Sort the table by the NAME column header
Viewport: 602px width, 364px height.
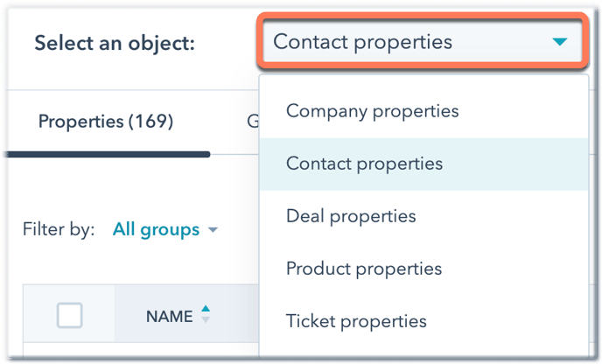[169, 316]
